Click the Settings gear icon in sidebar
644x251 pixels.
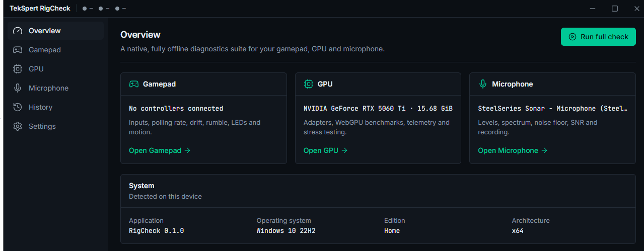pyautogui.click(x=18, y=126)
